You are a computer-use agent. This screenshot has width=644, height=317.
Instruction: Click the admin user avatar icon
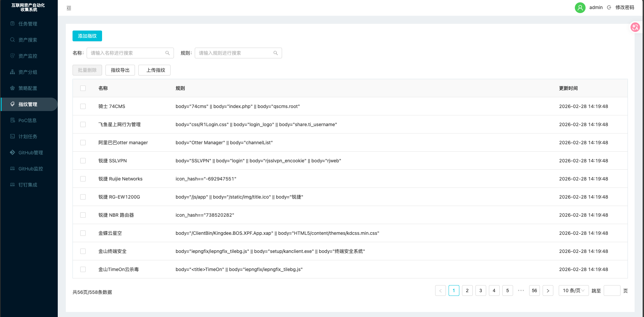tap(580, 7)
